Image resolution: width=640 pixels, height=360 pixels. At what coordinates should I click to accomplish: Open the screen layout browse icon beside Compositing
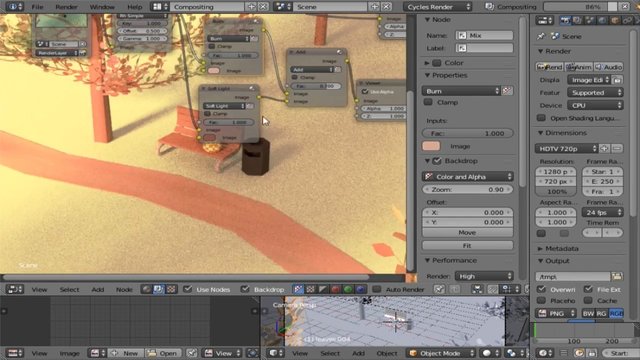click(x=160, y=7)
